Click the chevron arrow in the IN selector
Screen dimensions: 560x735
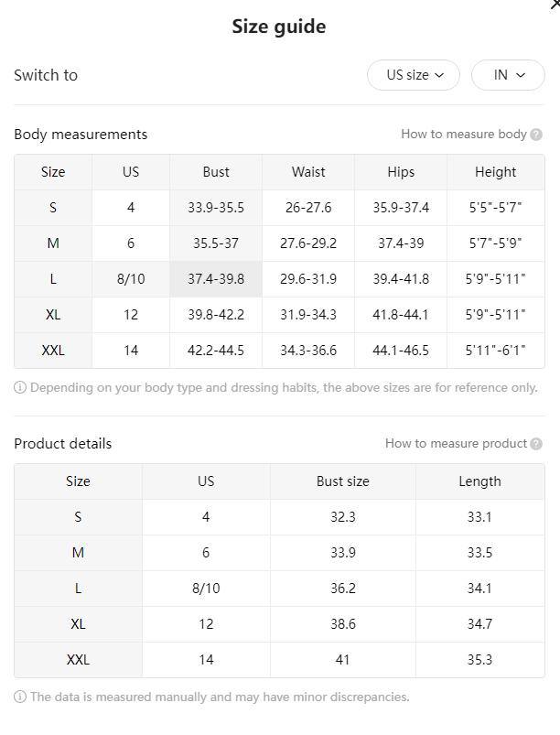(521, 75)
